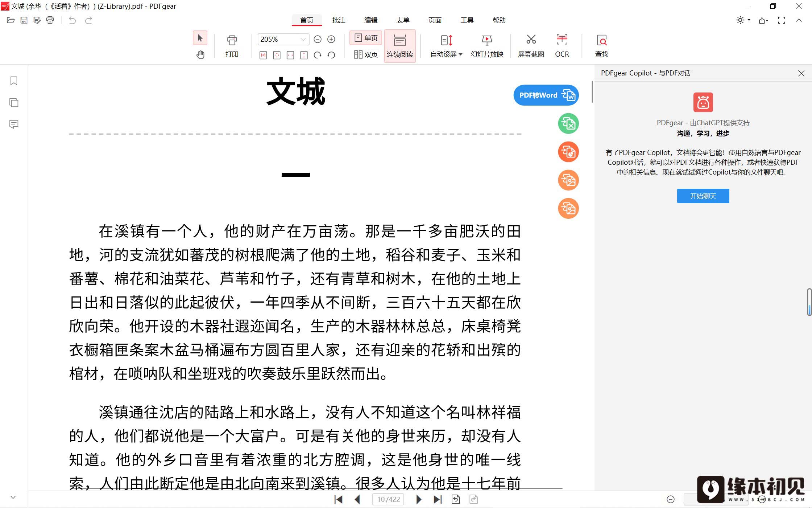Open the theme brightness dropdown

point(743,20)
